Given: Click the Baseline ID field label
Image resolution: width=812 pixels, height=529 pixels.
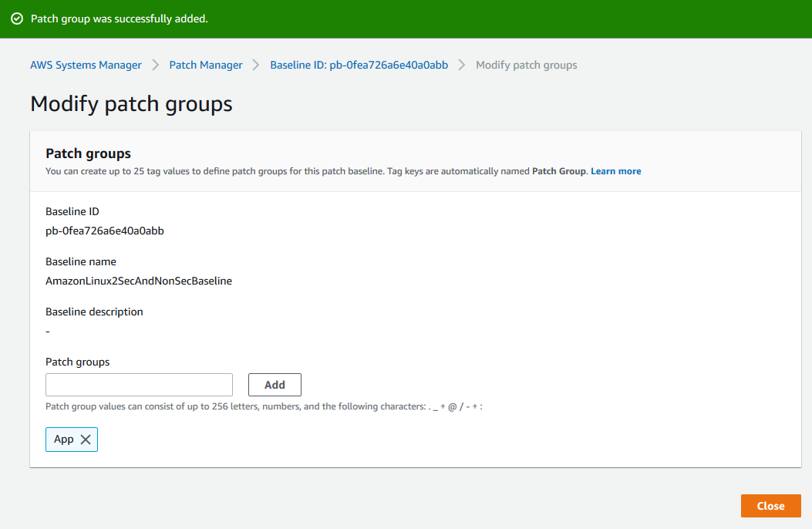Looking at the screenshot, I should 72,211.
